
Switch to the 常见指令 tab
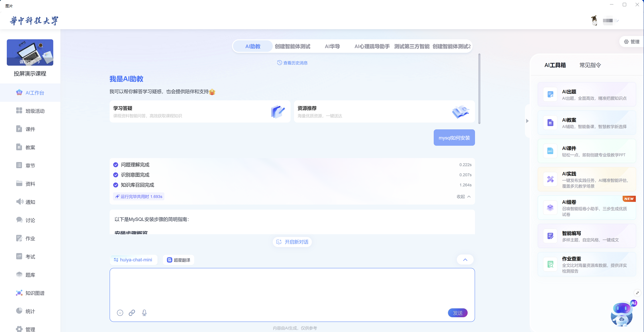pyautogui.click(x=590, y=65)
